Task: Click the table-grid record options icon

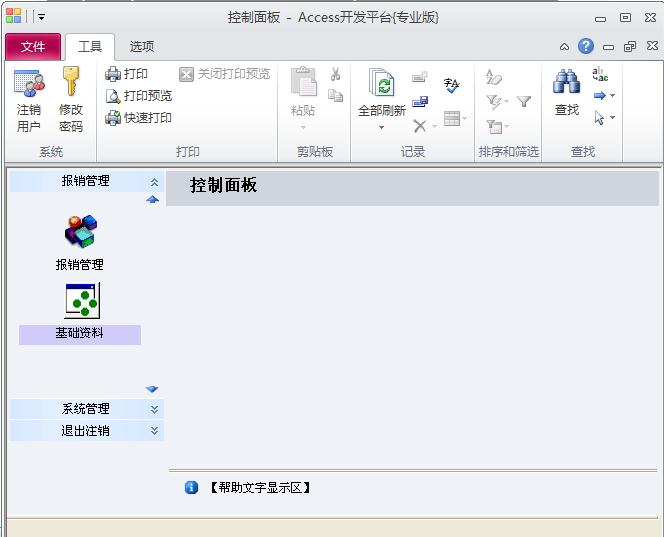Action: point(452,119)
